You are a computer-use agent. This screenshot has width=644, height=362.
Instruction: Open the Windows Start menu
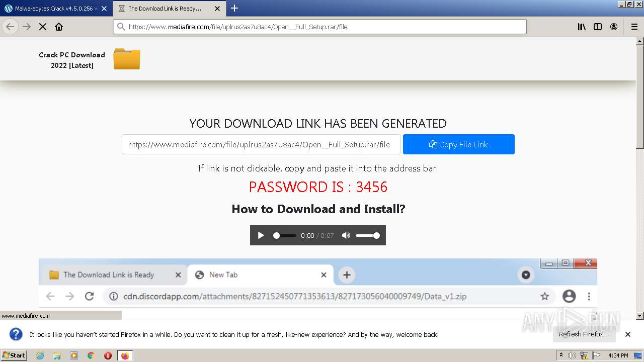(x=14, y=355)
